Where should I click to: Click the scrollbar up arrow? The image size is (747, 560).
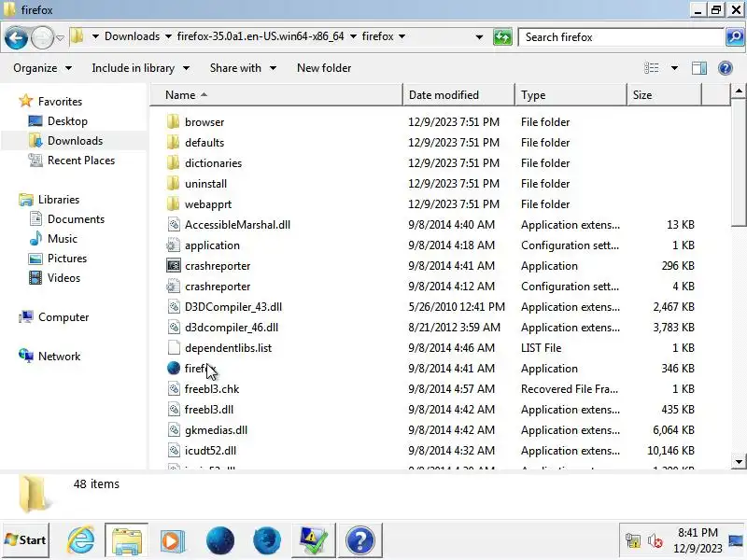click(738, 91)
